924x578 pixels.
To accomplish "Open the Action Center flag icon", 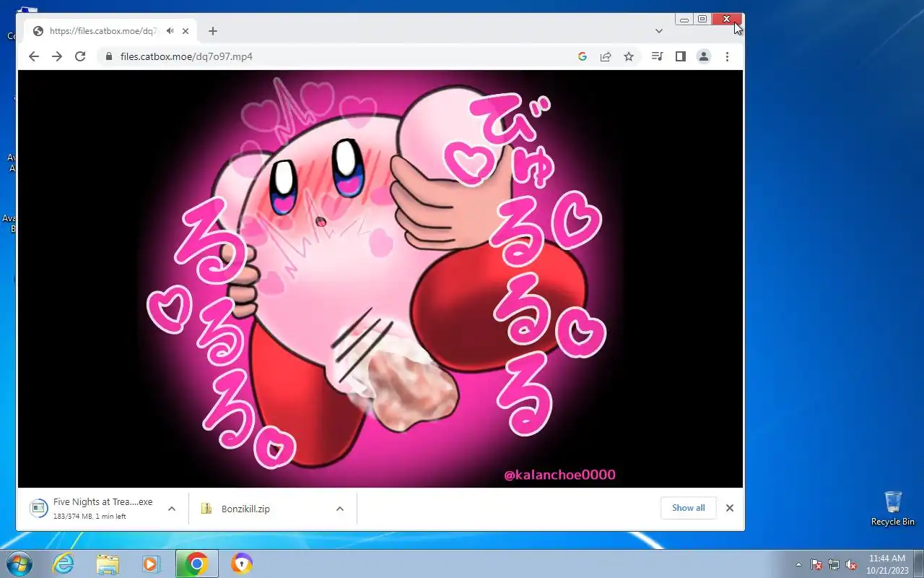I will click(816, 564).
